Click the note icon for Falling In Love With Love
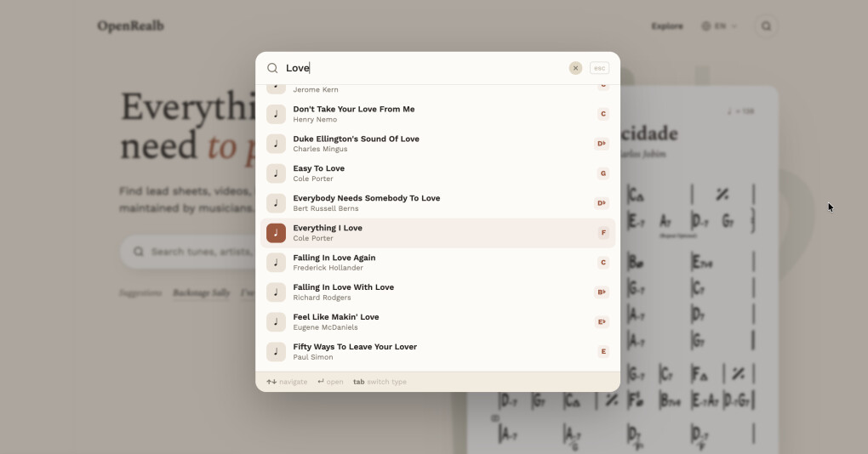868x454 pixels. pyautogui.click(x=276, y=292)
